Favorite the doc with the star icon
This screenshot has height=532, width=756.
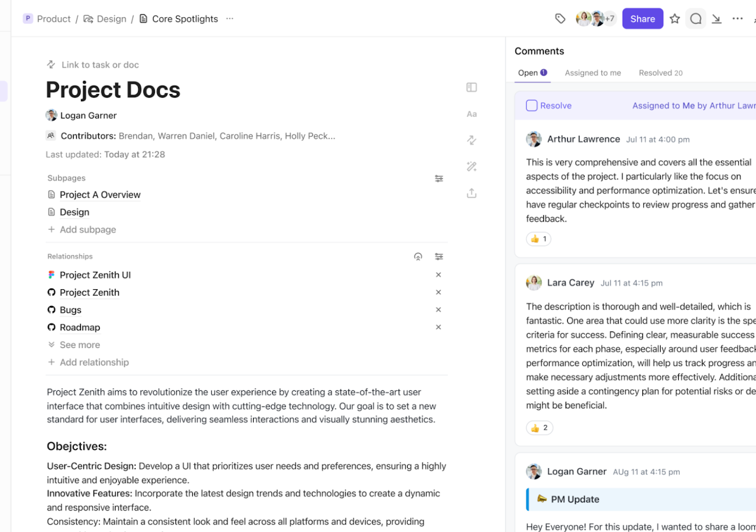click(674, 19)
